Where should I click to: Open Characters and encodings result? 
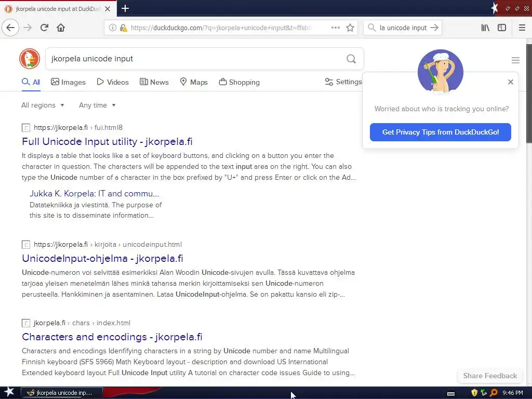(112, 337)
